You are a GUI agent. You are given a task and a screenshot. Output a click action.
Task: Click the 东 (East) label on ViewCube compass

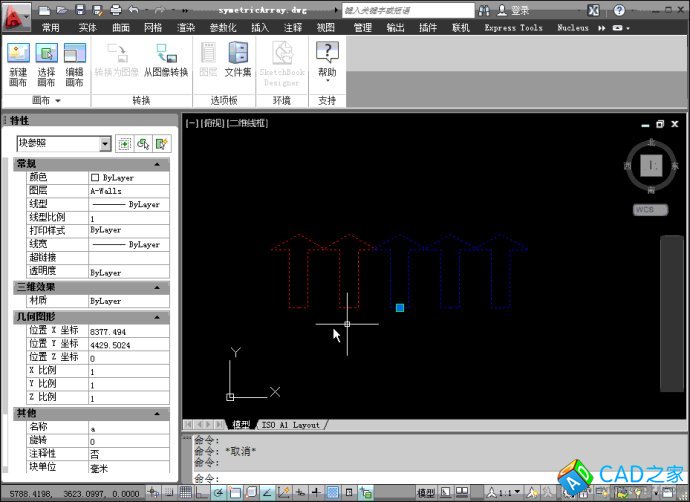675,166
